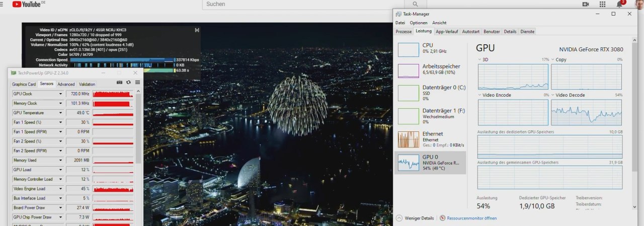
Task: Click the 49.0 °C temperature value
Action: [x=78, y=113]
